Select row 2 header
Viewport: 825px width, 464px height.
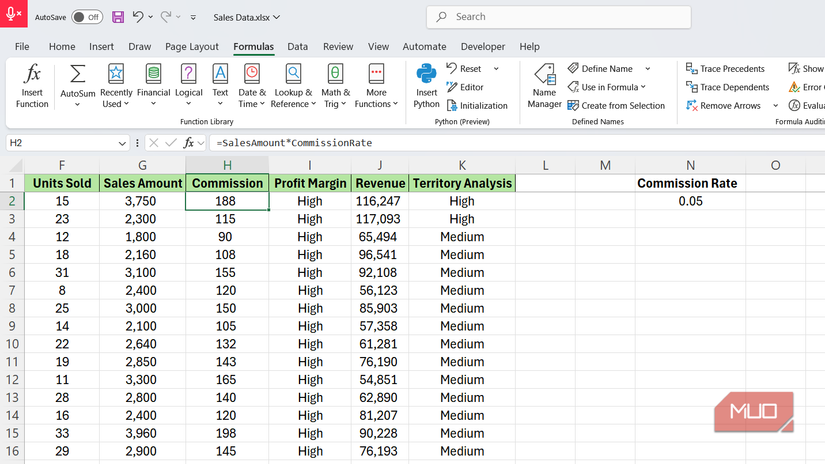(12, 201)
